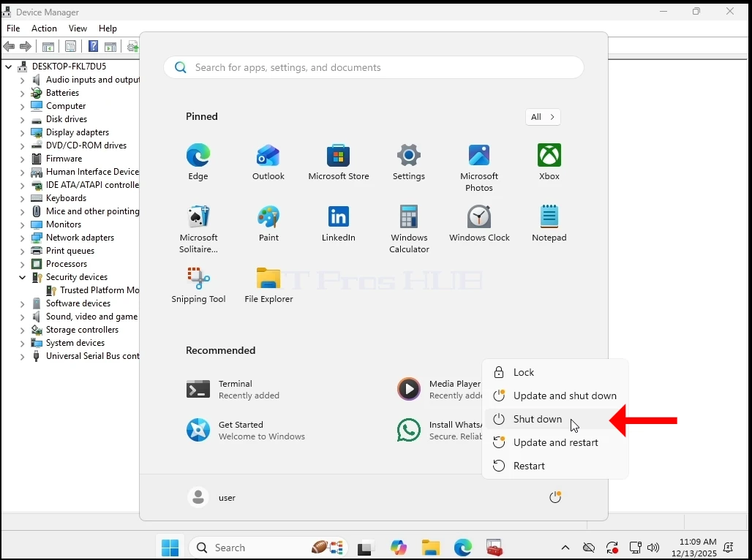Open Paint from pinned apps
This screenshot has height=560, width=752.
(x=268, y=224)
